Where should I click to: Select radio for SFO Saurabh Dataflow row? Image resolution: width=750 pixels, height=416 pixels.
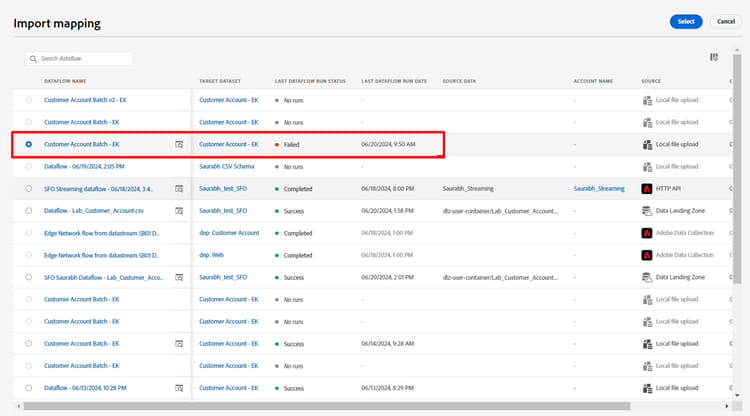[29, 277]
